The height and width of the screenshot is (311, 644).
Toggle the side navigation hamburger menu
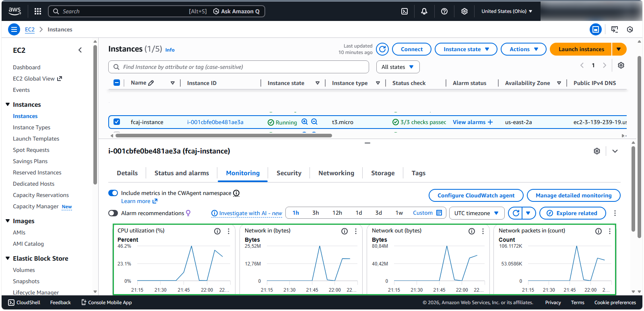coord(14,29)
